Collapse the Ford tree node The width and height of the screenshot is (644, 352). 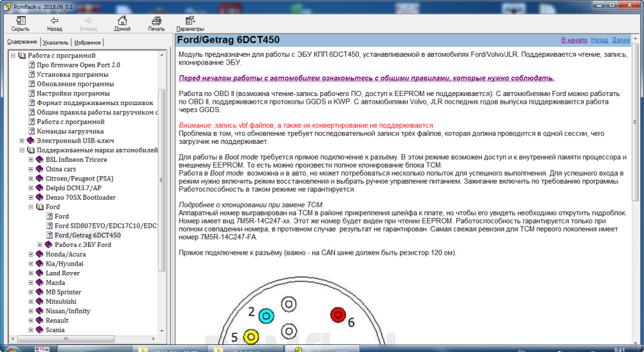pos(31,207)
